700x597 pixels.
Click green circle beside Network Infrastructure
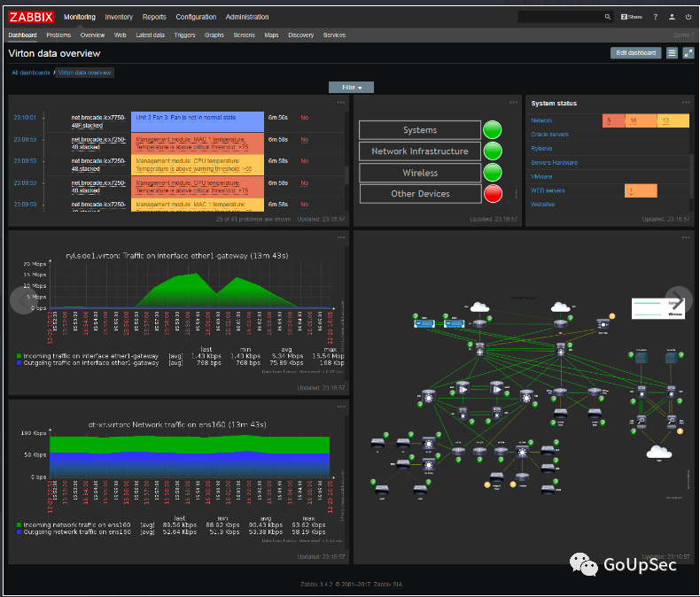pyautogui.click(x=493, y=151)
